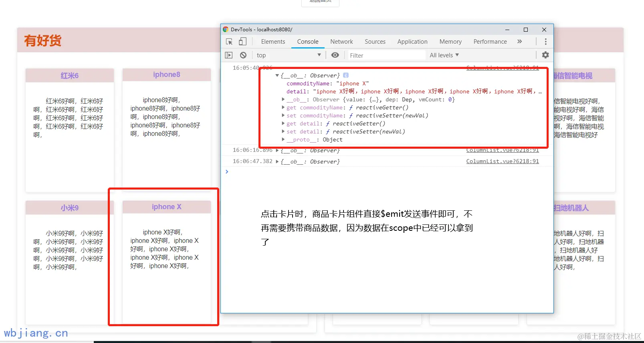Screen dimensions: 644x343
Task: Click the iphone8 product card title
Action: pos(166,75)
